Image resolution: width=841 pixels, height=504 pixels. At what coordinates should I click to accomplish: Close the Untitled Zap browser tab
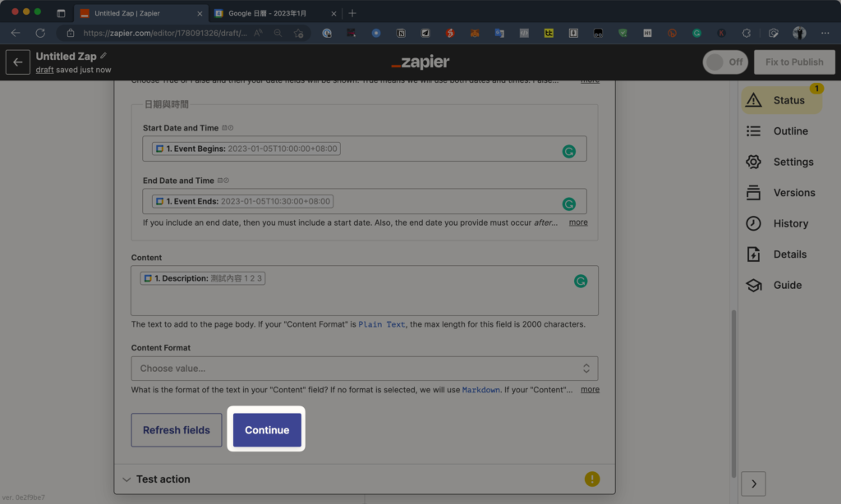[x=200, y=13]
